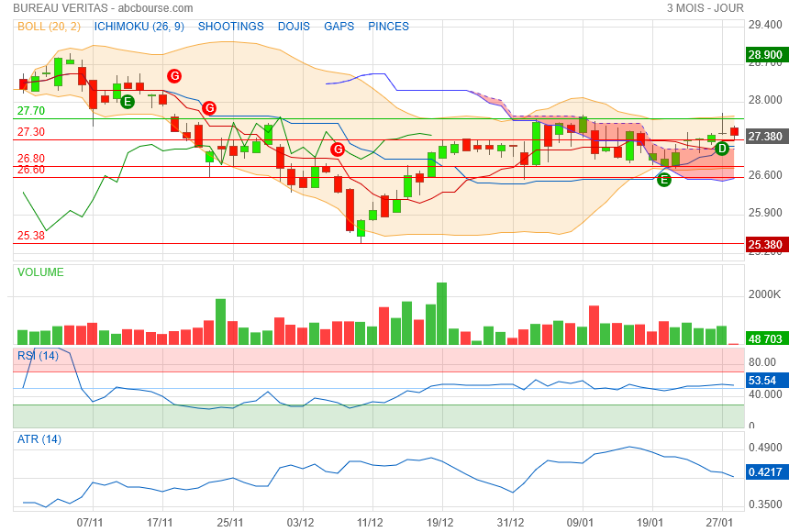This screenshot has width=789, height=532.
Task: Click the 17/11 date label
Action: (160, 523)
